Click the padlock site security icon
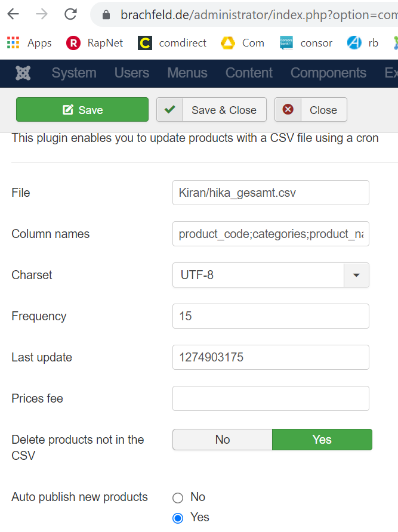Viewport: 398px width, 532px height. (106, 14)
